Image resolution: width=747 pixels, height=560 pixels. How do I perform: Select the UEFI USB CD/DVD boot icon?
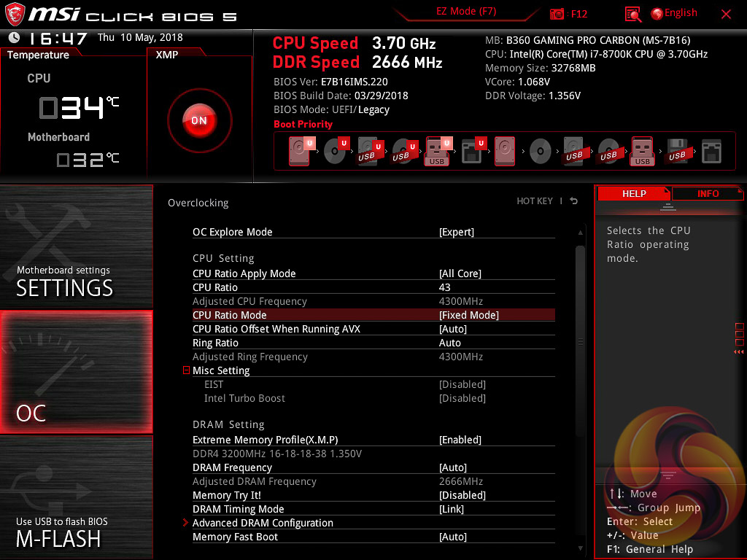pos(405,151)
